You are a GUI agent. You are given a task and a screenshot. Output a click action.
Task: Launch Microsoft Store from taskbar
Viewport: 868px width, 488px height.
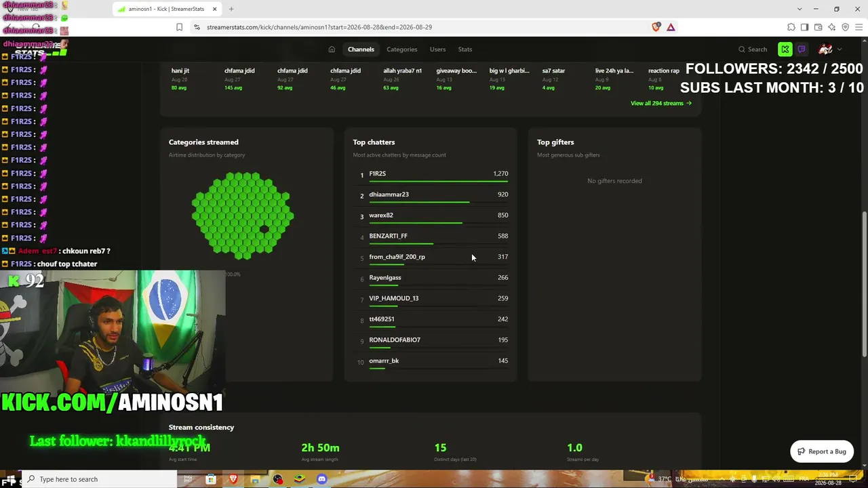(x=211, y=479)
